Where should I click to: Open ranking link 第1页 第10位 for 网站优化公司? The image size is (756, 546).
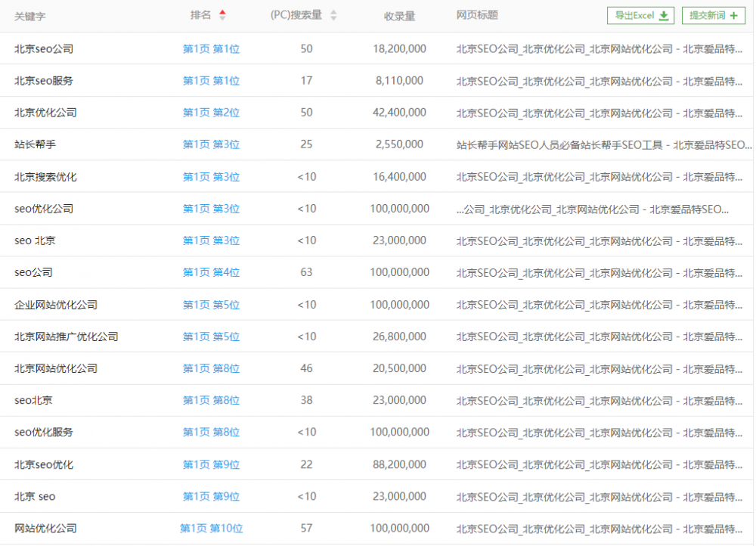click(212, 529)
